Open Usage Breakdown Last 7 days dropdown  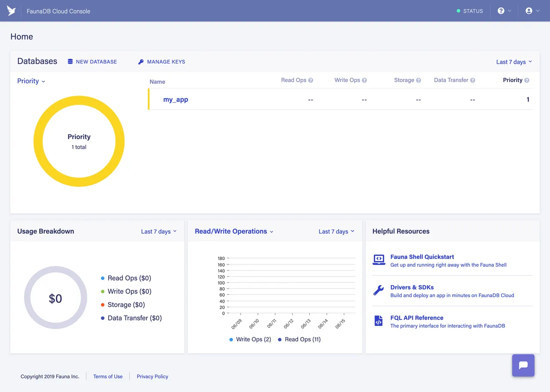click(x=159, y=231)
